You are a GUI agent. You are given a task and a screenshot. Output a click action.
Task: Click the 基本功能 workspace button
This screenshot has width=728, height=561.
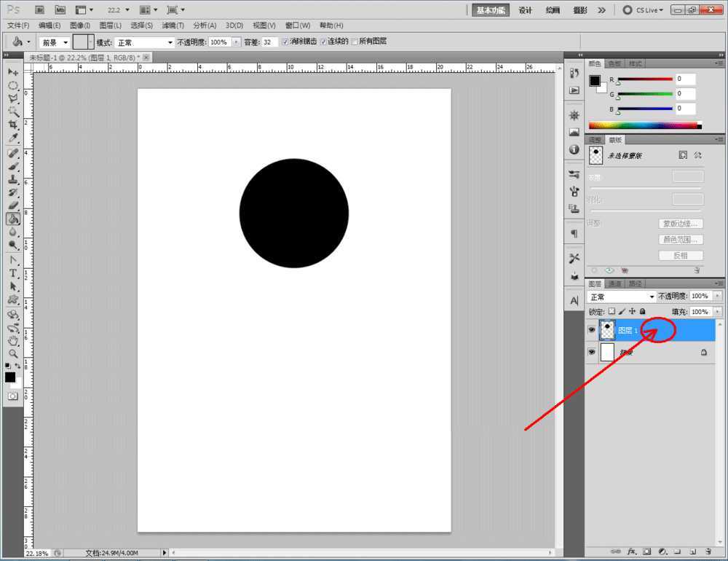coord(490,10)
